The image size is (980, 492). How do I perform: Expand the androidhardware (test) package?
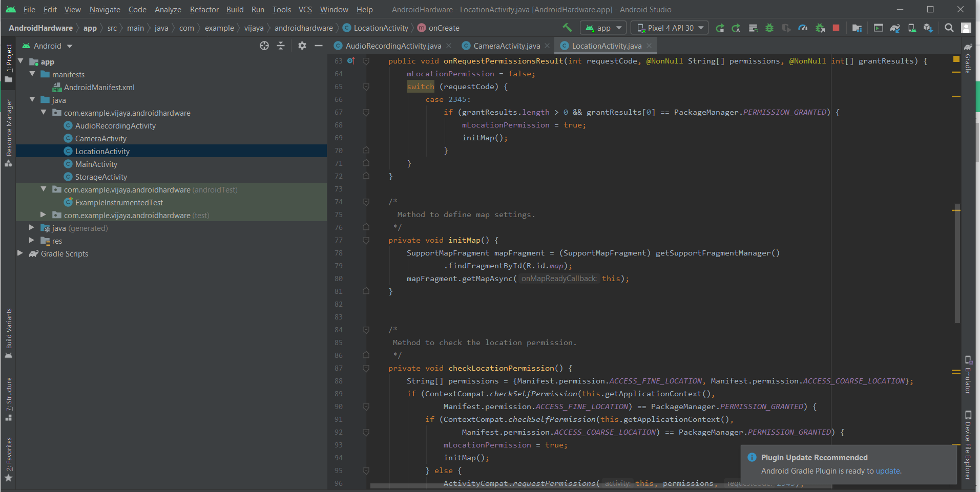click(x=44, y=215)
